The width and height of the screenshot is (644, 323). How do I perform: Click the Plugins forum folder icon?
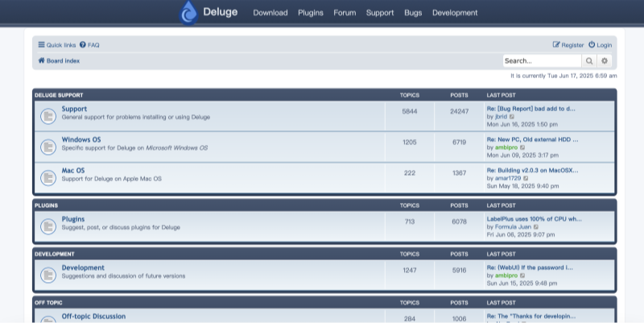[48, 226]
